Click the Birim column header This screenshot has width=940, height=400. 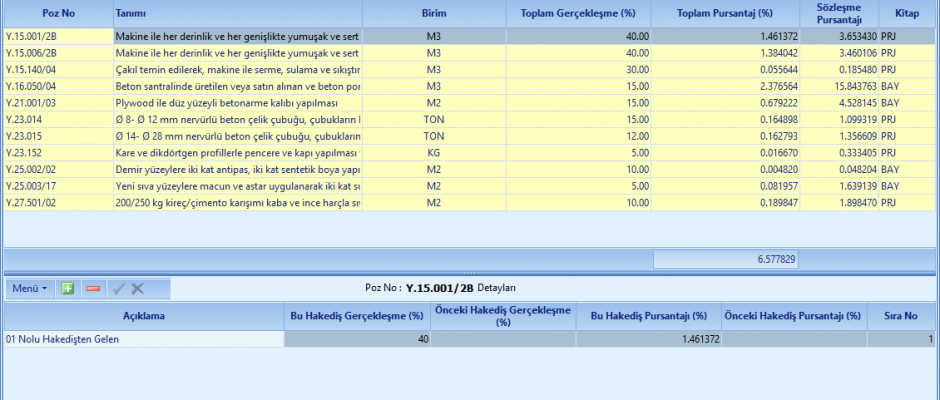tap(433, 15)
